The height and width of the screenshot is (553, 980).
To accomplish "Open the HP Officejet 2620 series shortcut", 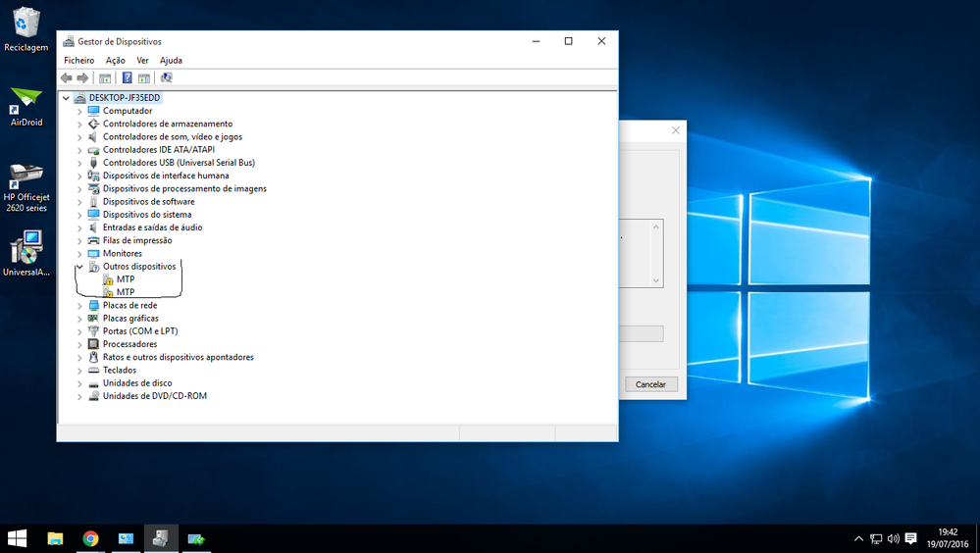I will click(x=26, y=182).
